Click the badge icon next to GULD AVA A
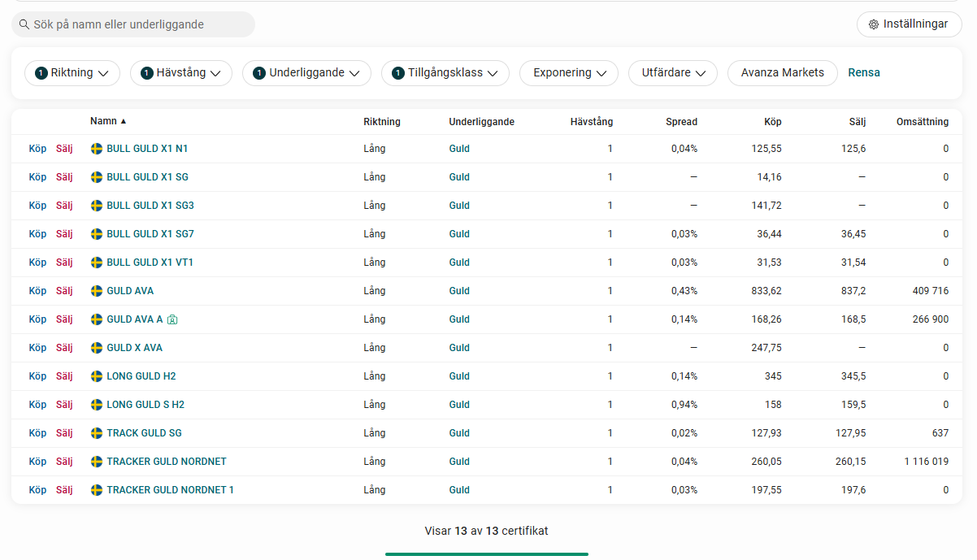Screen dimensions: 977x560 pyautogui.click(x=172, y=319)
